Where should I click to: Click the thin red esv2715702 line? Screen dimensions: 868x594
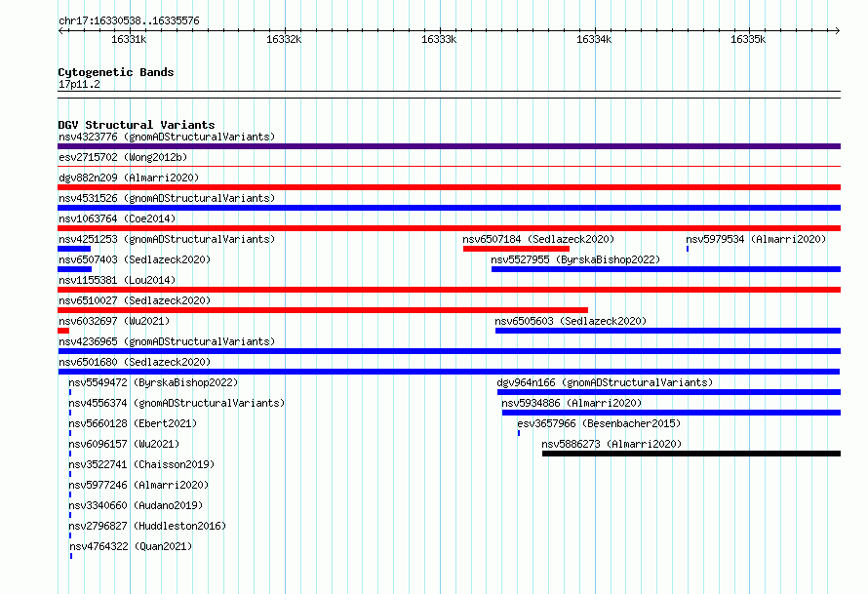pyautogui.click(x=449, y=166)
